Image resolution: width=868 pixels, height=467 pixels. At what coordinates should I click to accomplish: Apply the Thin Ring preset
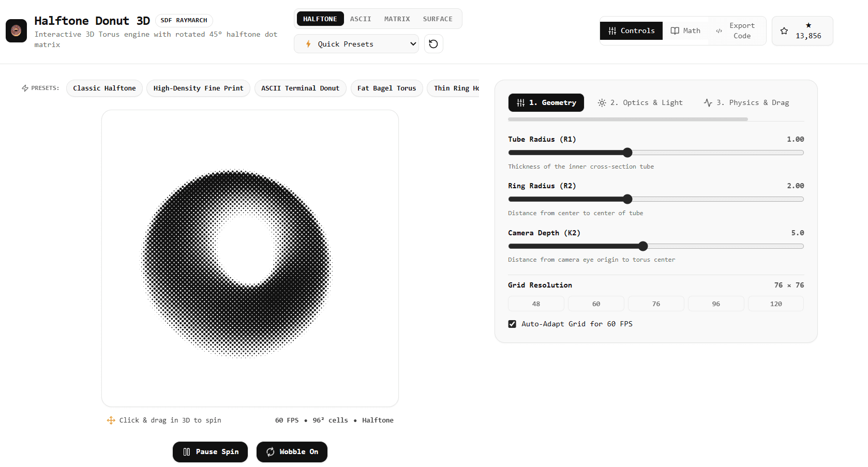454,88
